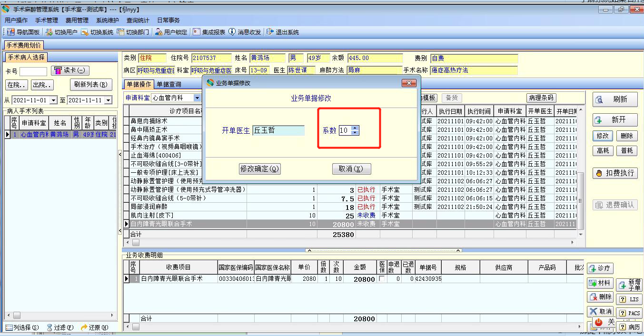
Task: Click the order grid vertical scrollbar
Action: tap(580, 171)
